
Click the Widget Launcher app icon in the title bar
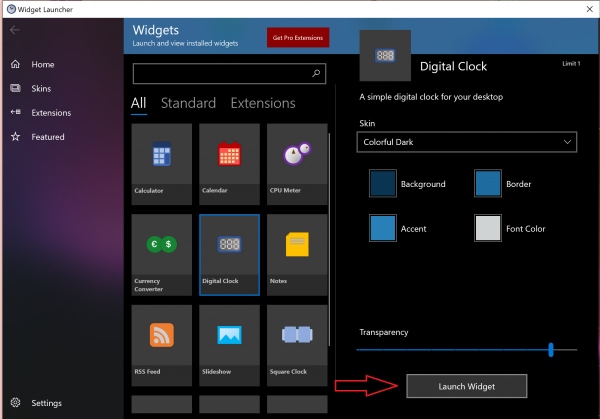(11, 9)
